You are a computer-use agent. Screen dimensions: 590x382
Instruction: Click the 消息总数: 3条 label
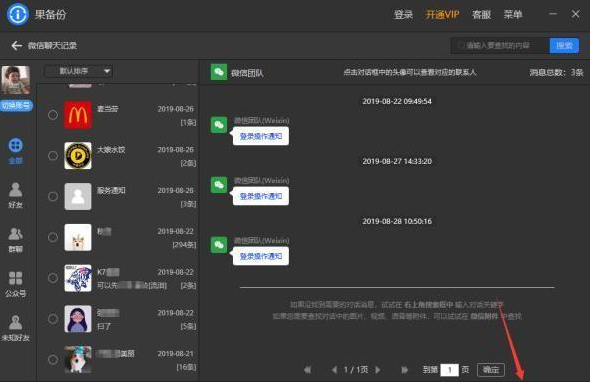[557, 72]
